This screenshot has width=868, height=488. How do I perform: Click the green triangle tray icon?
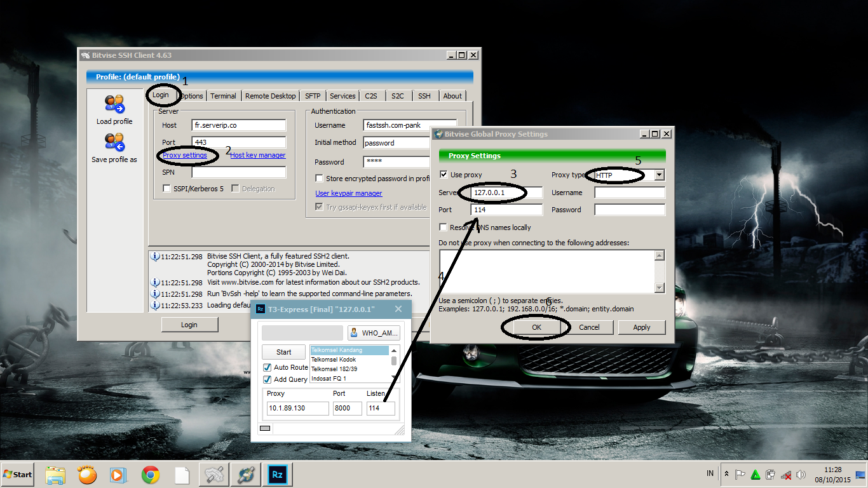(x=756, y=474)
